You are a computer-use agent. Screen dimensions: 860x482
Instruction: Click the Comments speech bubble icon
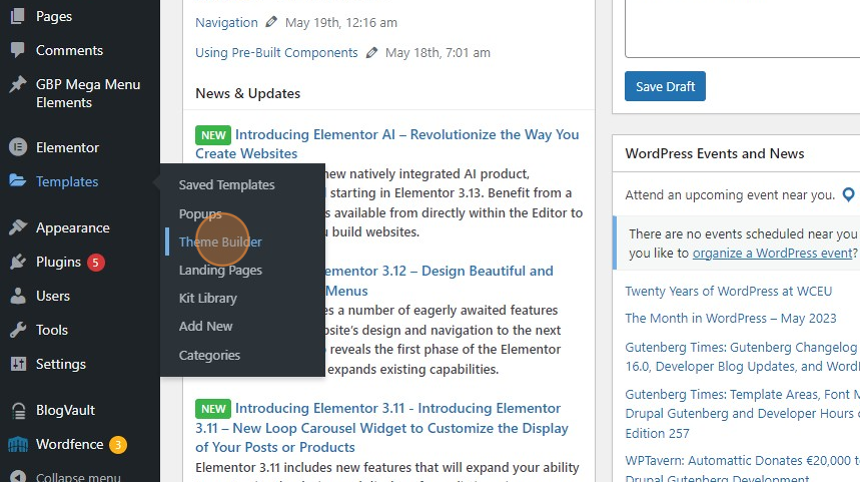(x=18, y=50)
